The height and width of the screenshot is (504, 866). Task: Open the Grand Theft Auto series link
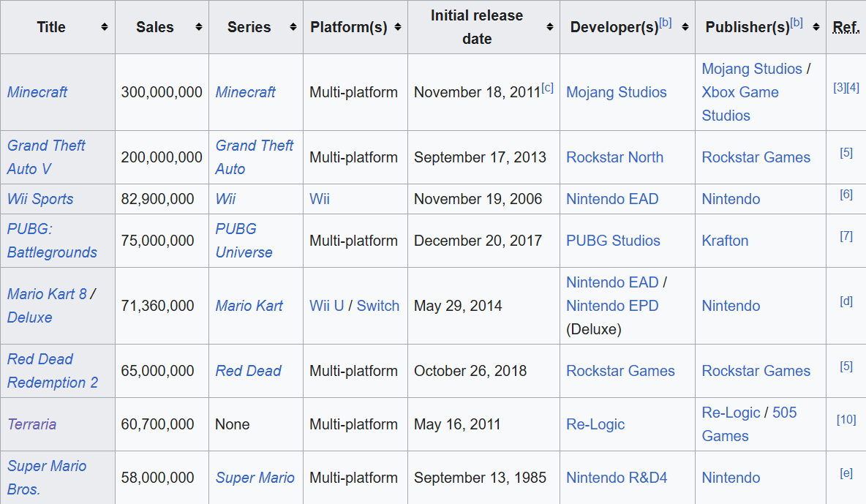(254, 157)
